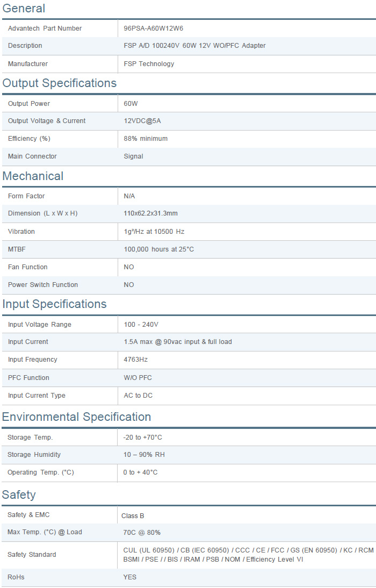Click the Description text for the adapter
Screen dimensions: 376x588
(194, 46)
